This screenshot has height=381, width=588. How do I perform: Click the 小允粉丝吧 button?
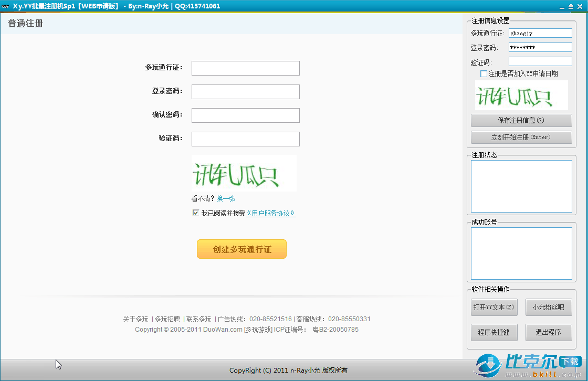548,307
